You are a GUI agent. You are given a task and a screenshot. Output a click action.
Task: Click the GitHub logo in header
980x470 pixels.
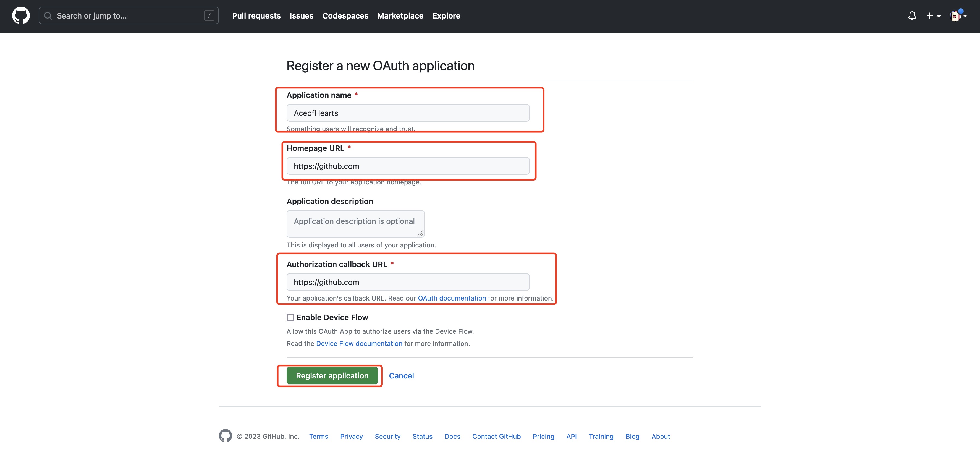click(x=21, y=15)
